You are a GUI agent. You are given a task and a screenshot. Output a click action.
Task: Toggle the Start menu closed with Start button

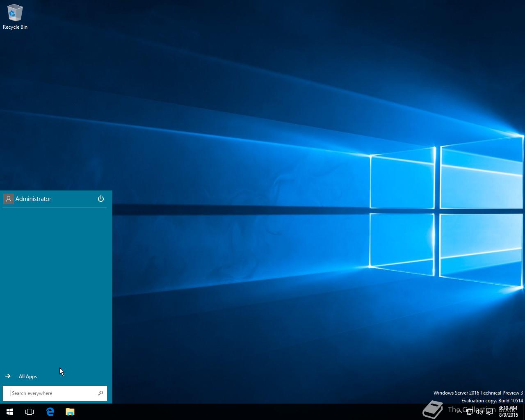click(9, 411)
